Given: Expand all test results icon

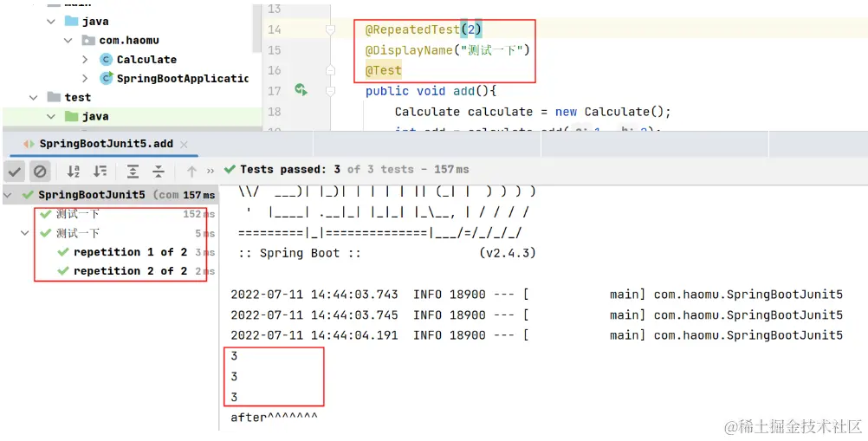Looking at the screenshot, I should (x=133, y=172).
